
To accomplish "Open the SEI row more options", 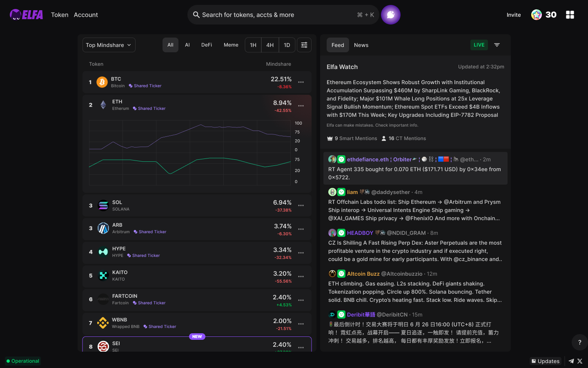I will pos(301,348).
